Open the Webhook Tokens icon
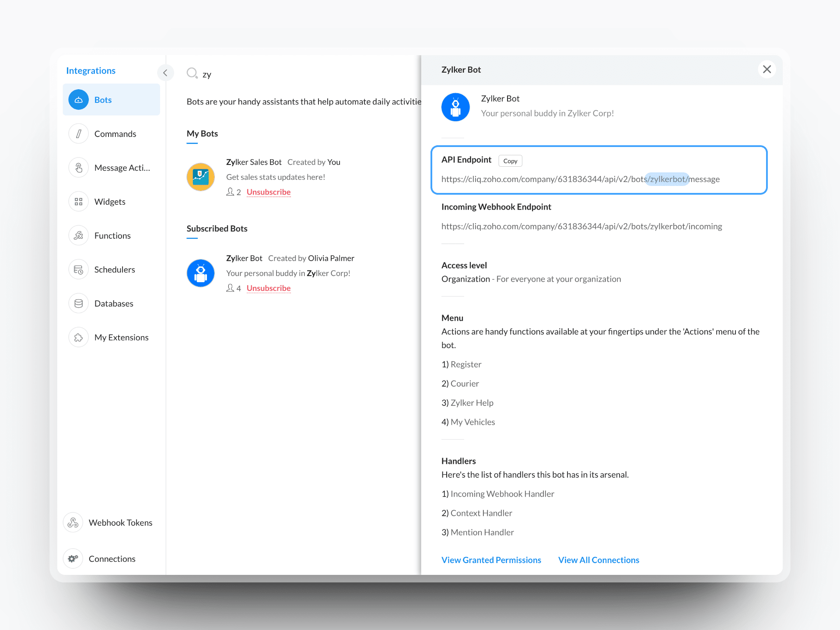 tap(73, 523)
